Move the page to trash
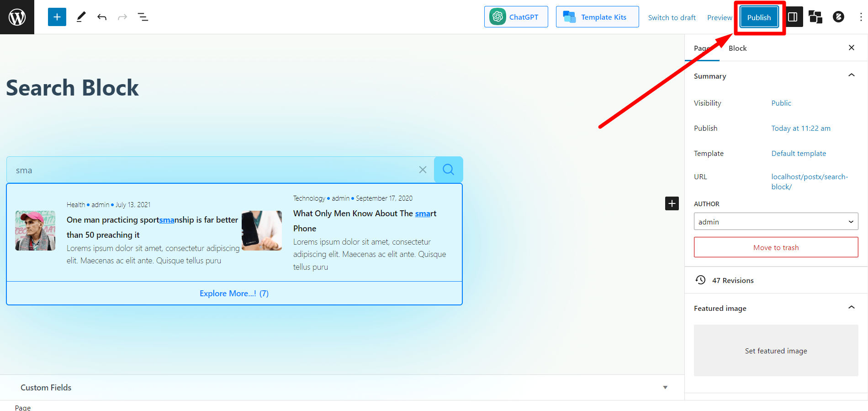868x411 pixels. pyautogui.click(x=776, y=247)
